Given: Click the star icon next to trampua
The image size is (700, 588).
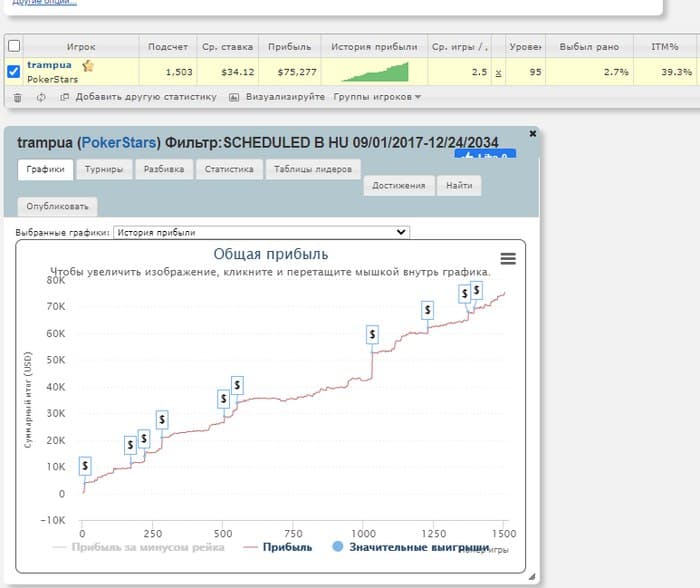Looking at the screenshot, I should point(88,66).
